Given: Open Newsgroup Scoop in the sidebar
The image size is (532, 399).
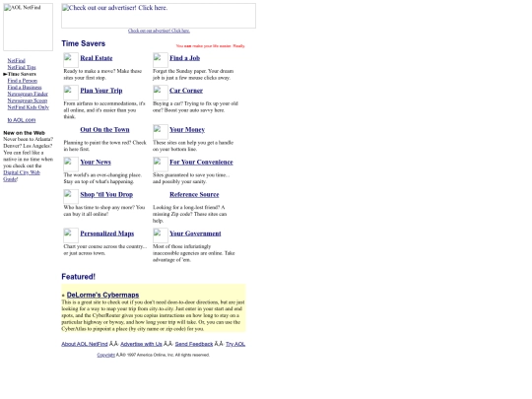Looking at the screenshot, I should [28, 100].
